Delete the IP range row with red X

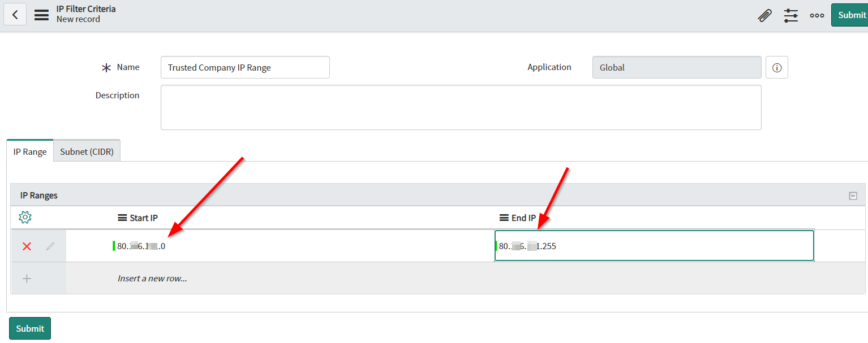(27, 246)
